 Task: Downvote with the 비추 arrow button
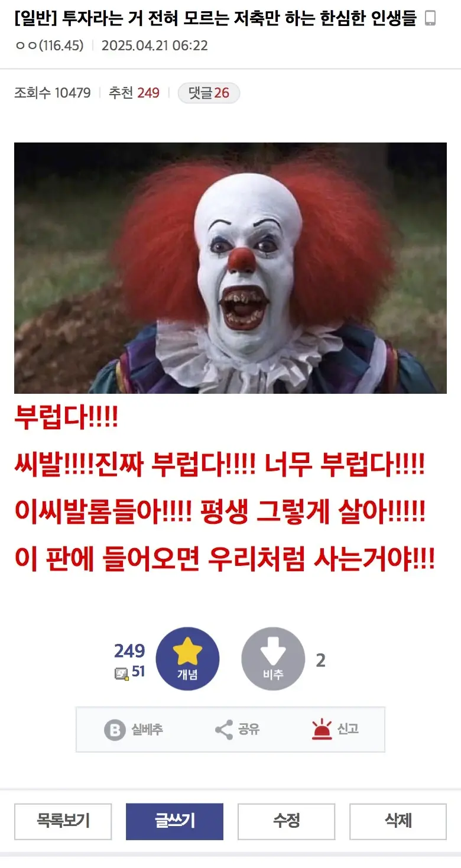point(273,659)
